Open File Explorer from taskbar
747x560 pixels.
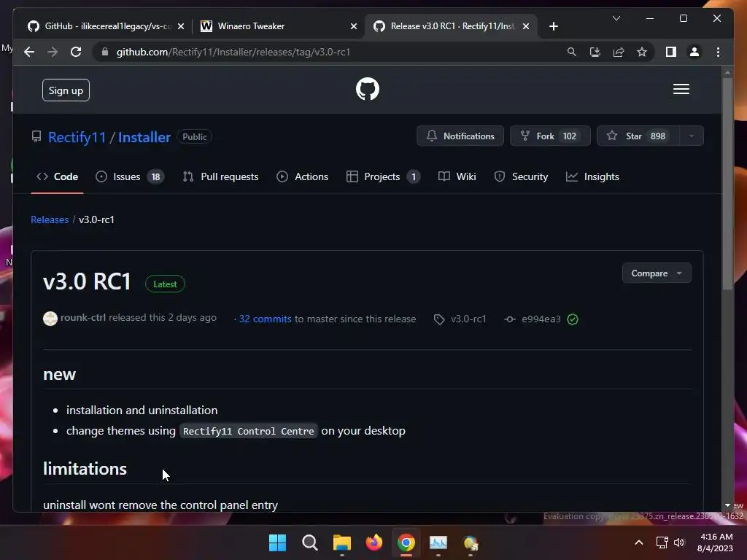point(341,542)
